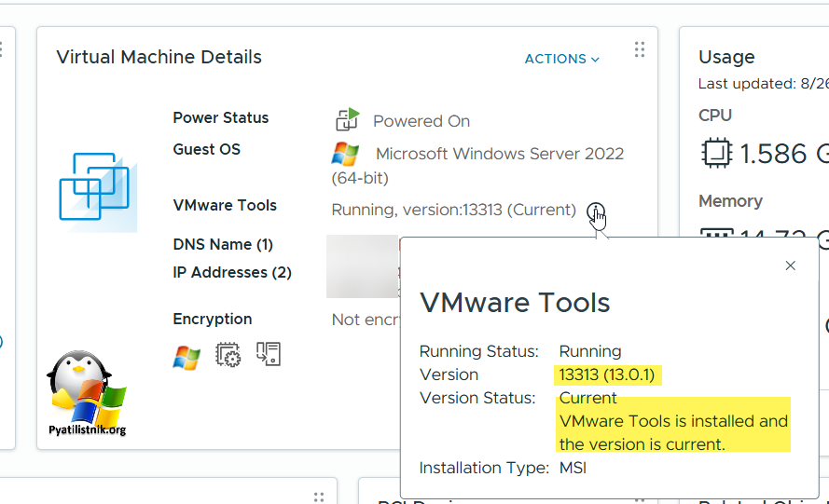Select 'Microsoft Windows Server 2022' text
Screen dimensions: 829x504
point(500,154)
